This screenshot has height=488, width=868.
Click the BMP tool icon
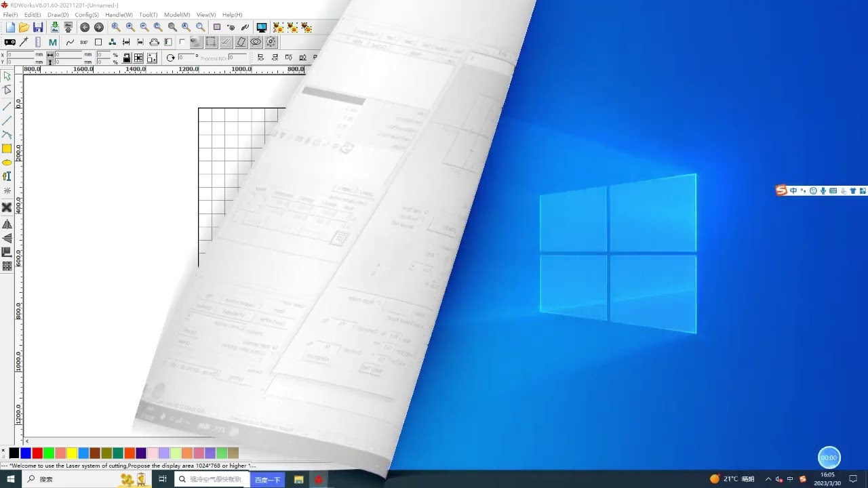pos(84,42)
